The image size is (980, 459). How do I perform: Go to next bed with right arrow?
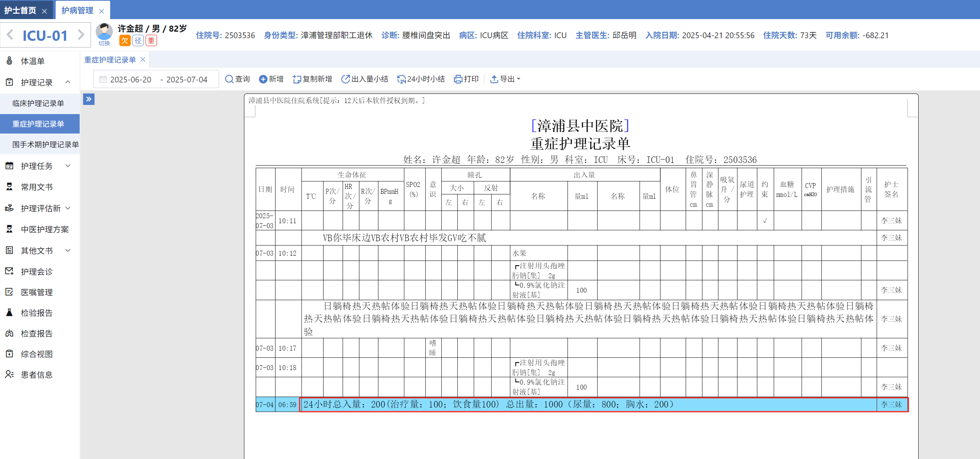coord(81,35)
